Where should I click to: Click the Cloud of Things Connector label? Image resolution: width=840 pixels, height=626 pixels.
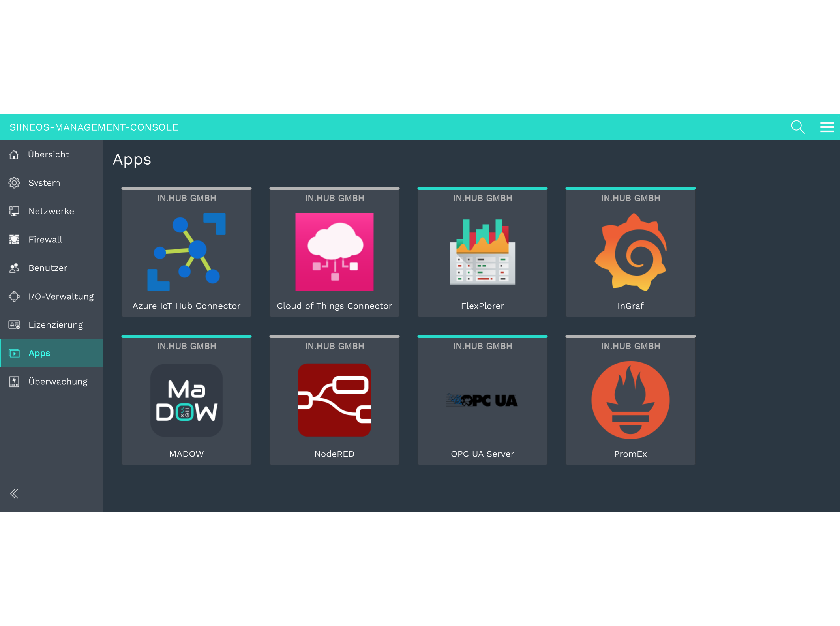[334, 306]
